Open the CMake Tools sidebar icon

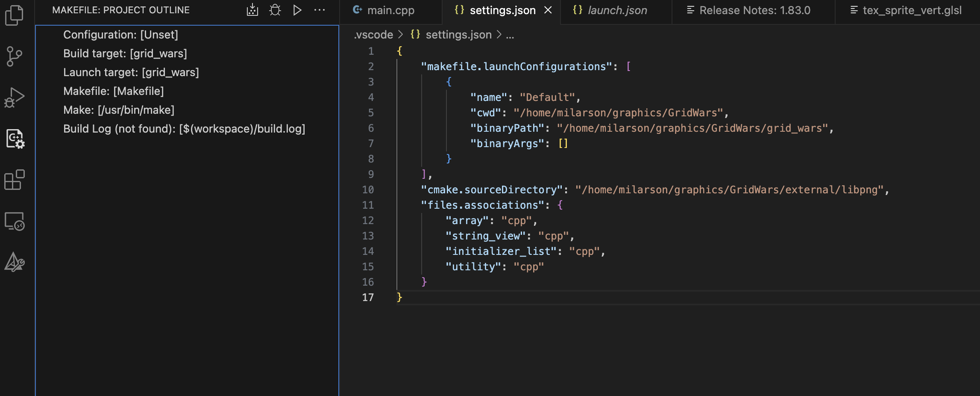click(14, 262)
